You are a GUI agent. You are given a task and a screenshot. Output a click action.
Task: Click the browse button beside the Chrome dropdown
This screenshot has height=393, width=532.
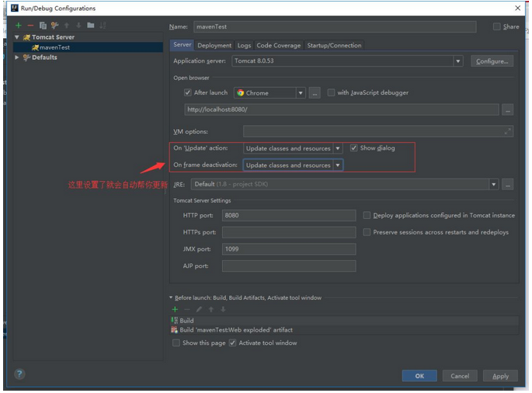[315, 93]
